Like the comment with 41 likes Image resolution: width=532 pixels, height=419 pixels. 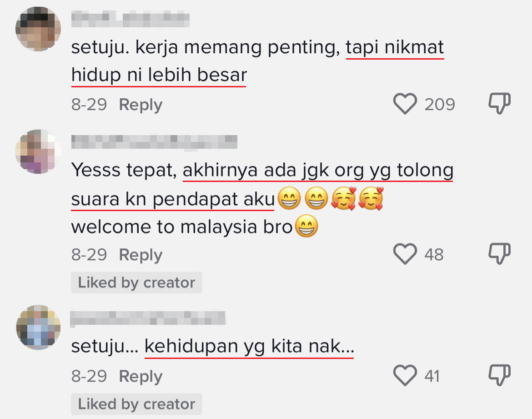405,375
